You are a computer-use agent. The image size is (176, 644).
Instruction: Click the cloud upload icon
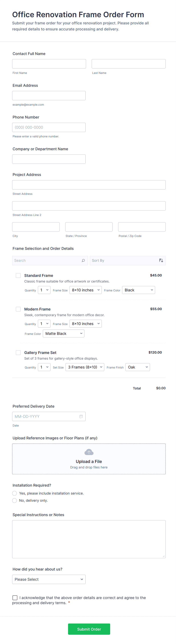pos(89,452)
